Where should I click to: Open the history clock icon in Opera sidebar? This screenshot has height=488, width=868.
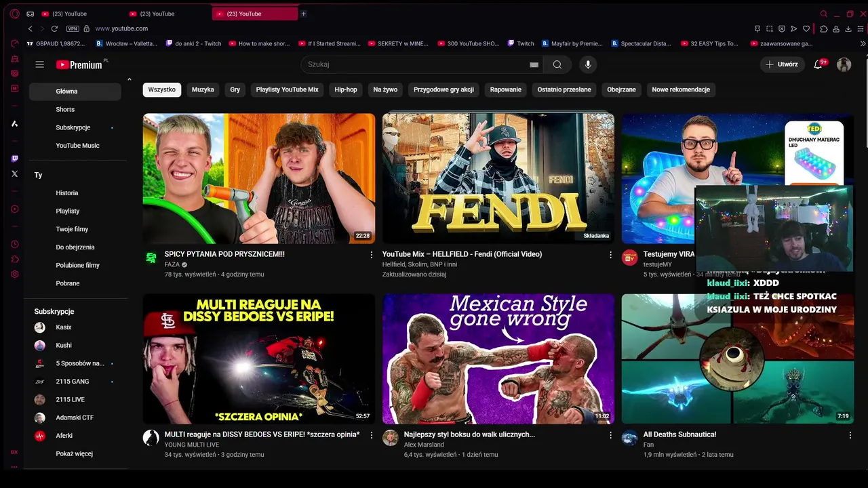pos(14,244)
